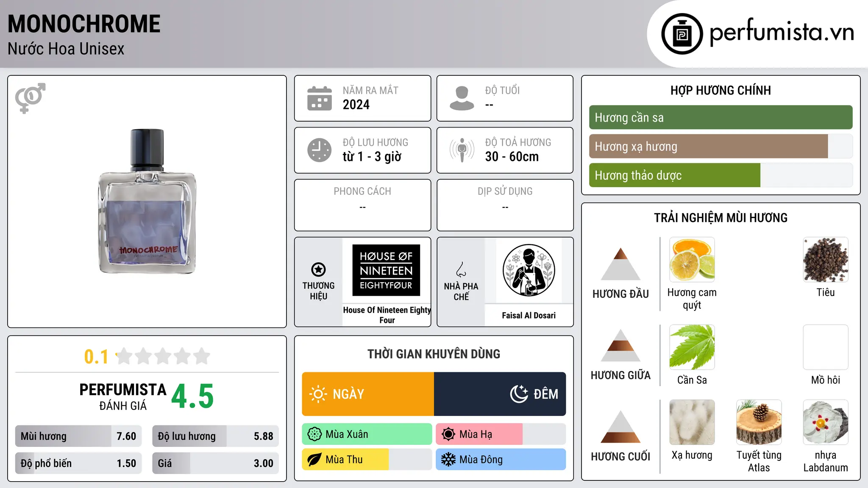This screenshot has width=868, height=488.
Task: Click the Độ lưu hương 5.88 score bar
Action: (x=216, y=436)
